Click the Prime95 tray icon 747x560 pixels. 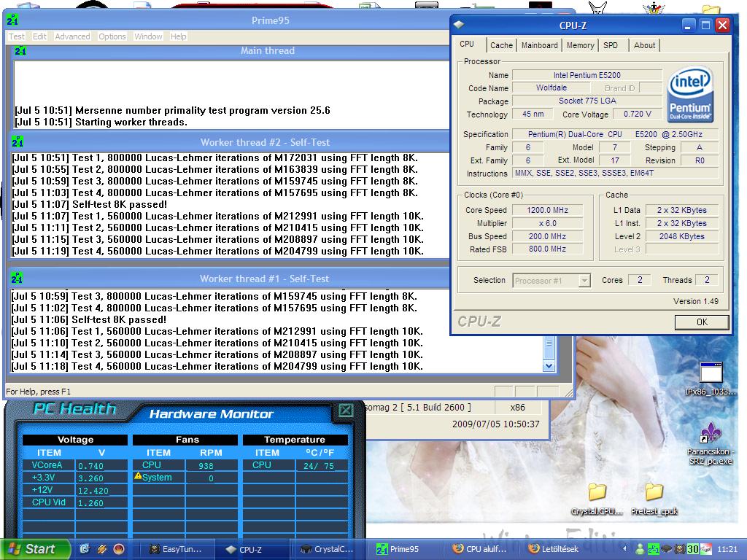click(x=653, y=549)
